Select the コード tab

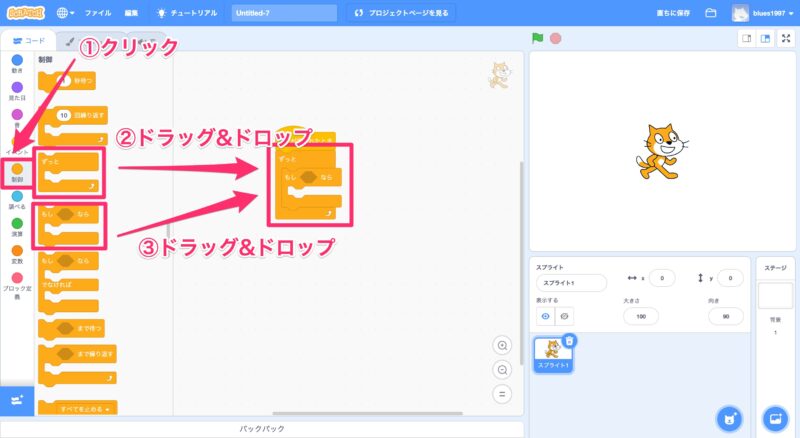[29, 42]
